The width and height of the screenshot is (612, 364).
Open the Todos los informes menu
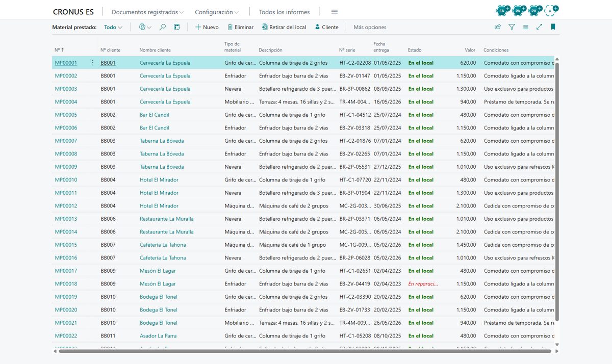[x=284, y=12]
